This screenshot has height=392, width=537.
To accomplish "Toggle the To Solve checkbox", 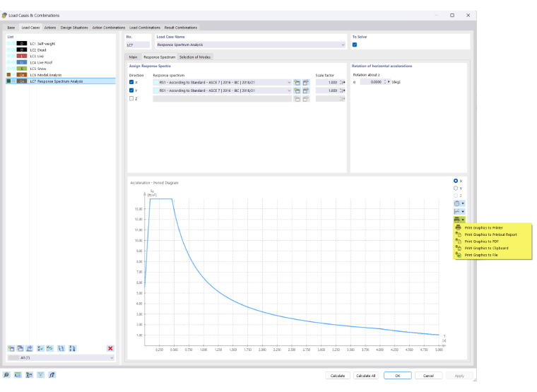I will click(355, 44).
